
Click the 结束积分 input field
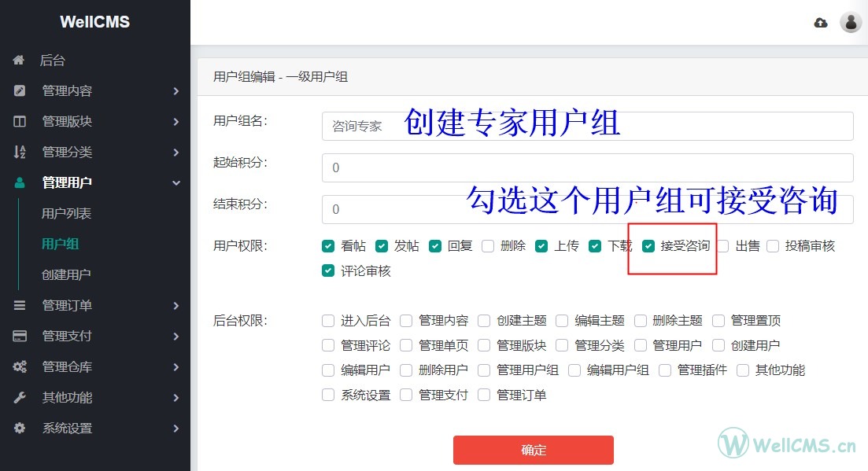587,209
